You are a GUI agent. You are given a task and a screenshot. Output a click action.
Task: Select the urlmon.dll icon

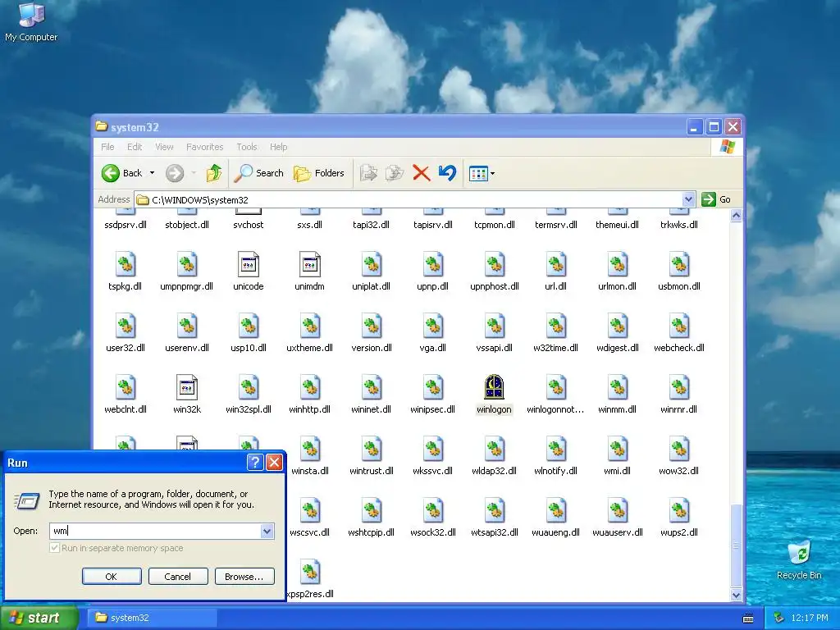[x=617, y=265]
